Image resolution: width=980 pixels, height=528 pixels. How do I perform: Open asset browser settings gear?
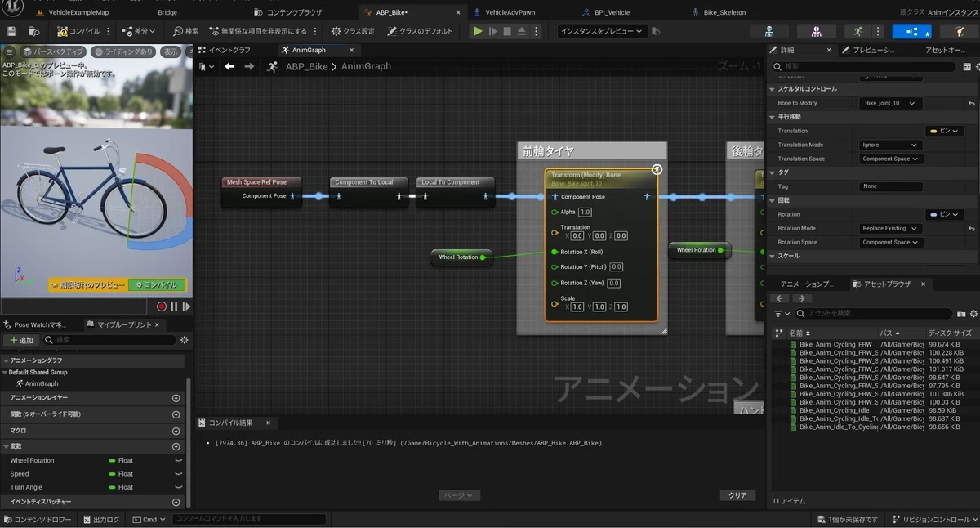tap(973, 314)
